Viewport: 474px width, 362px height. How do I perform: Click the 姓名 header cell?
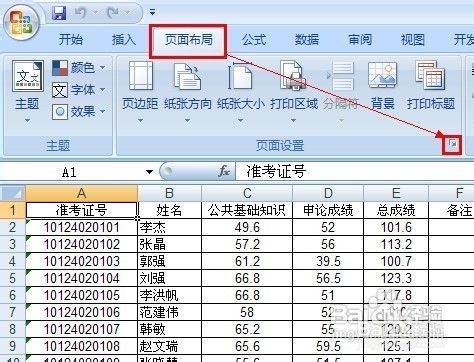(x=169, y=210)
